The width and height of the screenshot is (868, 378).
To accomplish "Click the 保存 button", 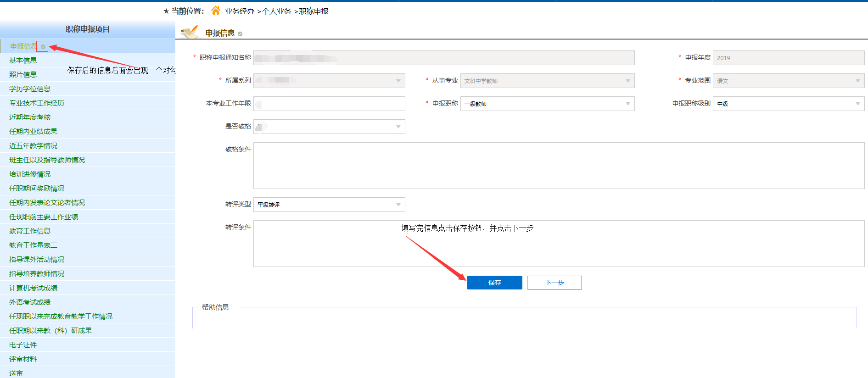I will click(494, 283).
